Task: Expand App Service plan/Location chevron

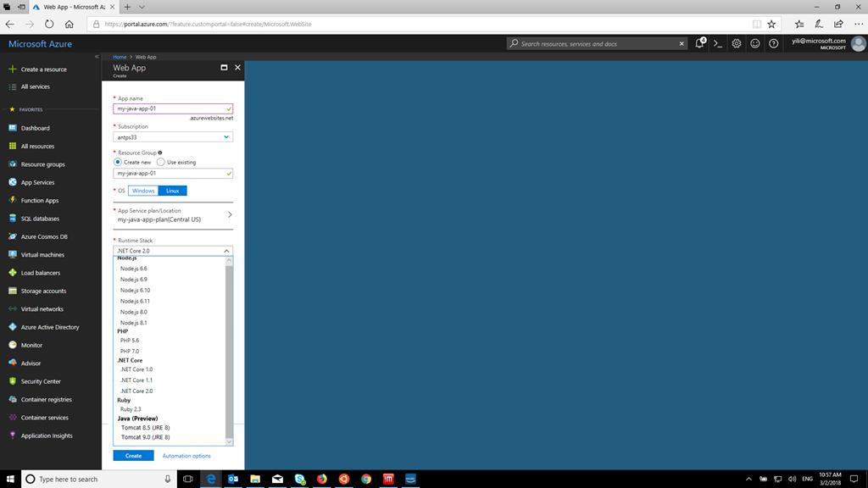Action: pyautogui.click(x=230, y=214)
